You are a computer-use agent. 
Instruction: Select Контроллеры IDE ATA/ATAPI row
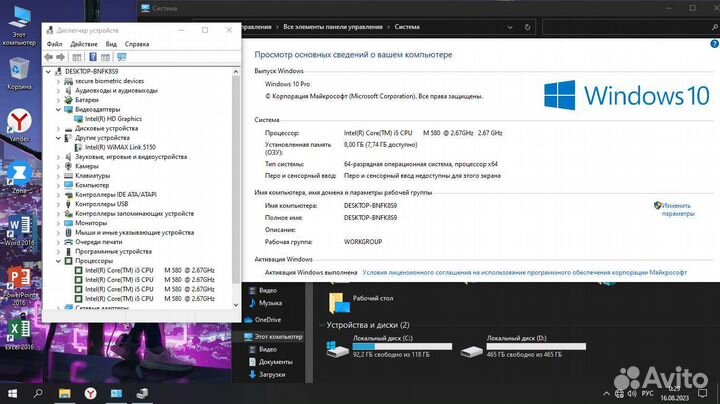(x=116, y=195)
